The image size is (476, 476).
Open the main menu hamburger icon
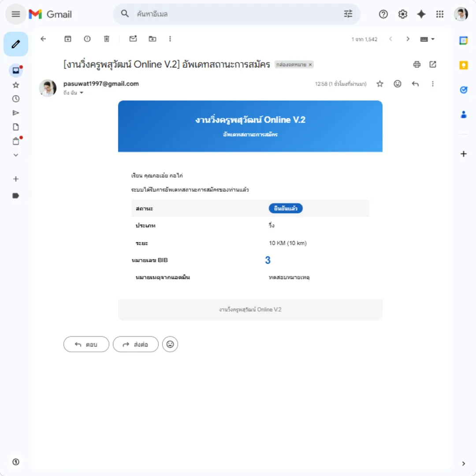[16, 14]
